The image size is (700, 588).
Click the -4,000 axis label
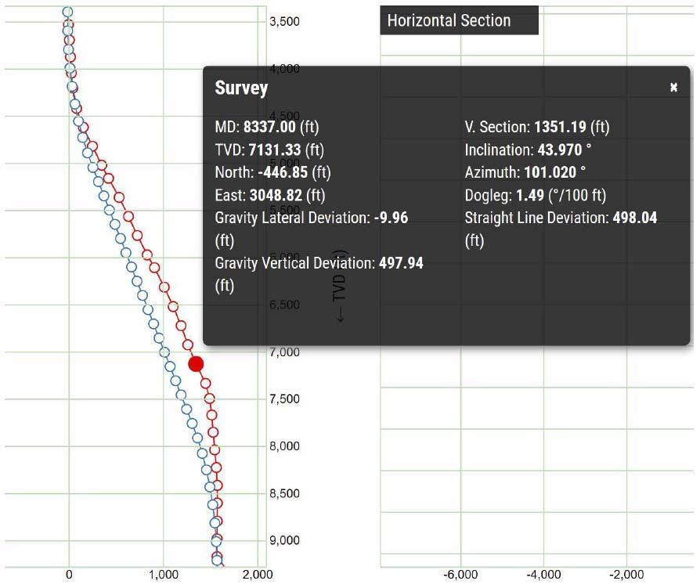543,575
